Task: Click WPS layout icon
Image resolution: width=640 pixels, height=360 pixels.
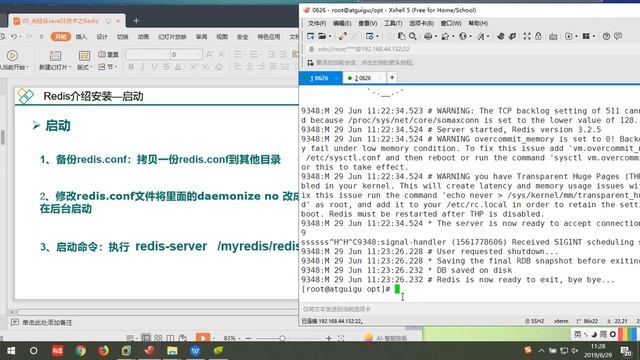Action: (84, 56)
